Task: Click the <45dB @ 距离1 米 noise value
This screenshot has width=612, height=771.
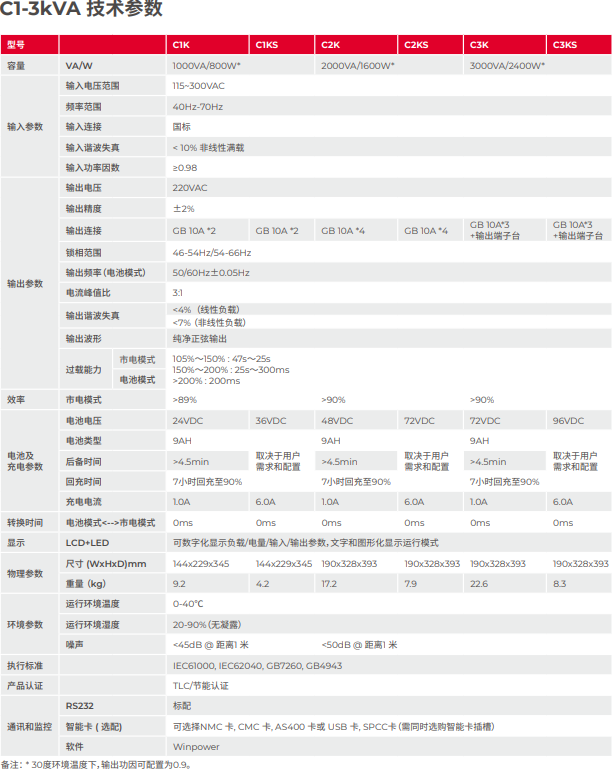Action: tap(210, 645)
